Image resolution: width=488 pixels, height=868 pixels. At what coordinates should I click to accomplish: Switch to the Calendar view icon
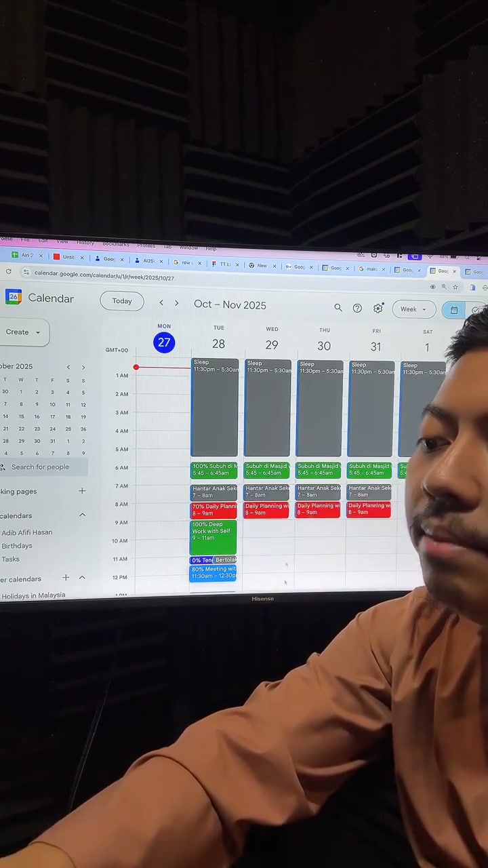453,310
